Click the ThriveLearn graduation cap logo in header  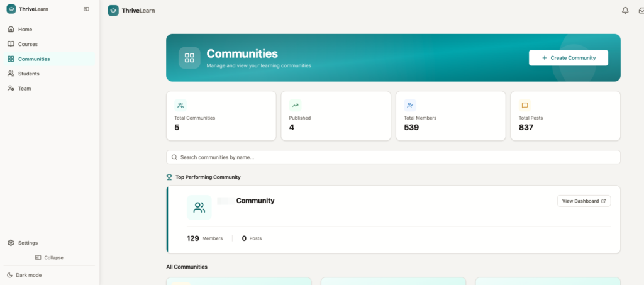click(x=113, y=11)
